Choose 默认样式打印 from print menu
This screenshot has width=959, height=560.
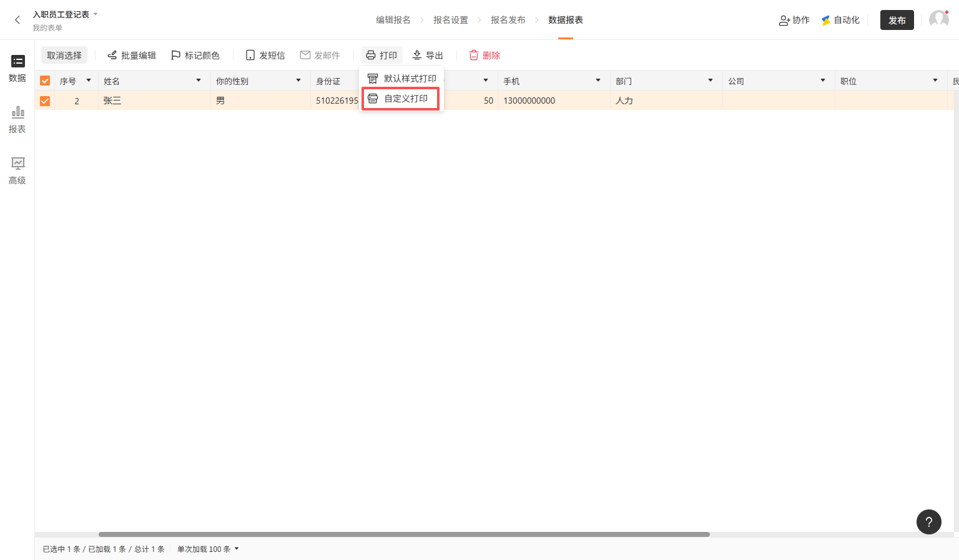tap(402, 79)
